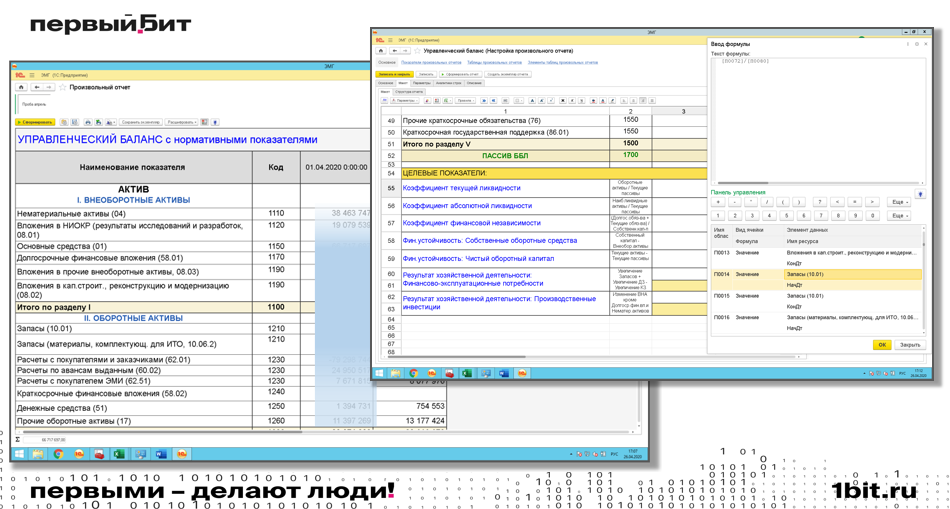Screen dimensions: 950x509
Task: Select Итого по разделу I row
Action: pyautogui.click(x=193, y=307)
